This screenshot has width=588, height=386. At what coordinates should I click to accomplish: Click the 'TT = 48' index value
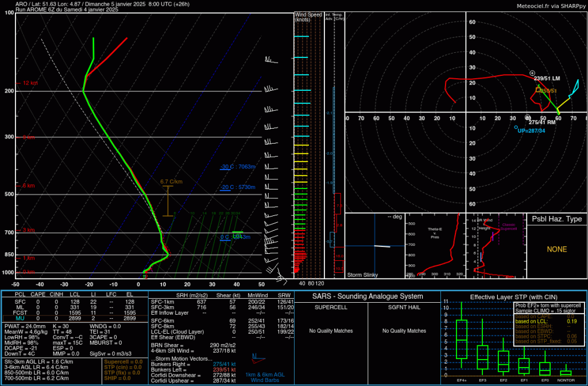click(61, 332)
